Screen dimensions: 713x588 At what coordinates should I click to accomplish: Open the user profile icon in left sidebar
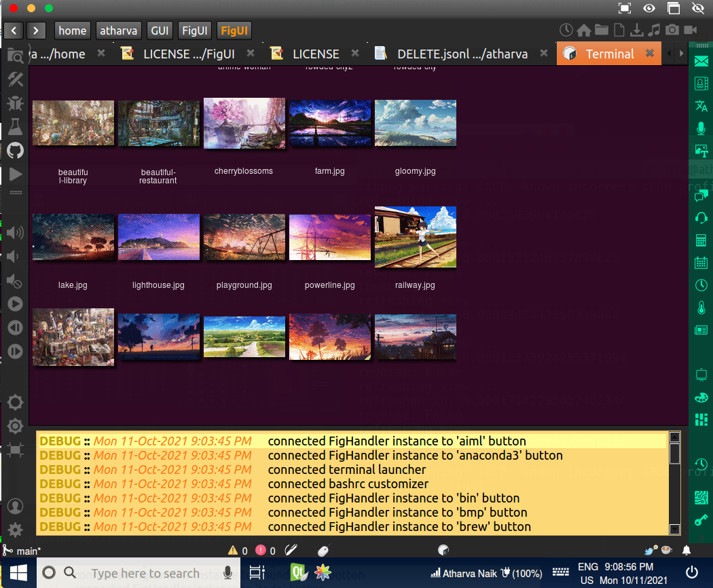pos(15,506)
